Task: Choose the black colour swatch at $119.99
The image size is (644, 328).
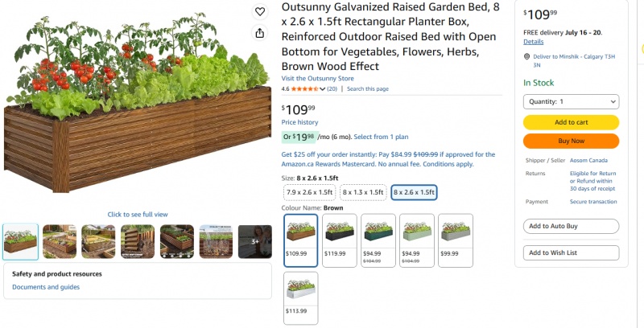Action: tap(339, 240)
